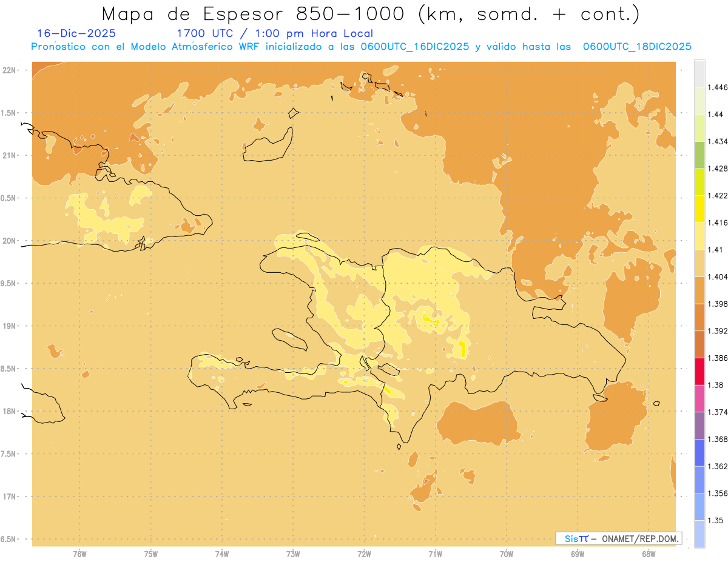
Task: Click the '68W' longitude label
Action: click(649, 554)
